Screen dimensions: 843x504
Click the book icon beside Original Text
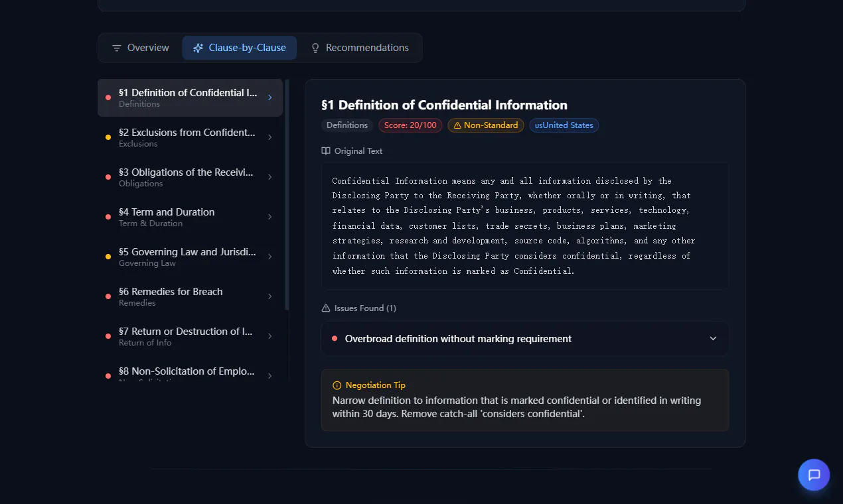326,151
